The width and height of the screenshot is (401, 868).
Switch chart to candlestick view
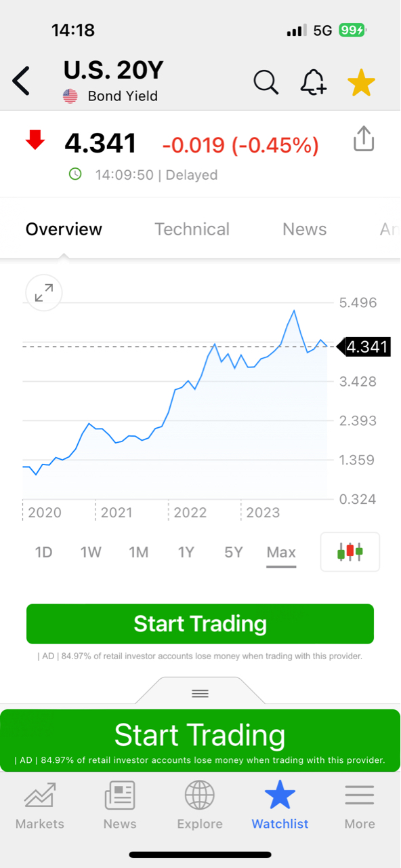tap(350, 551)
